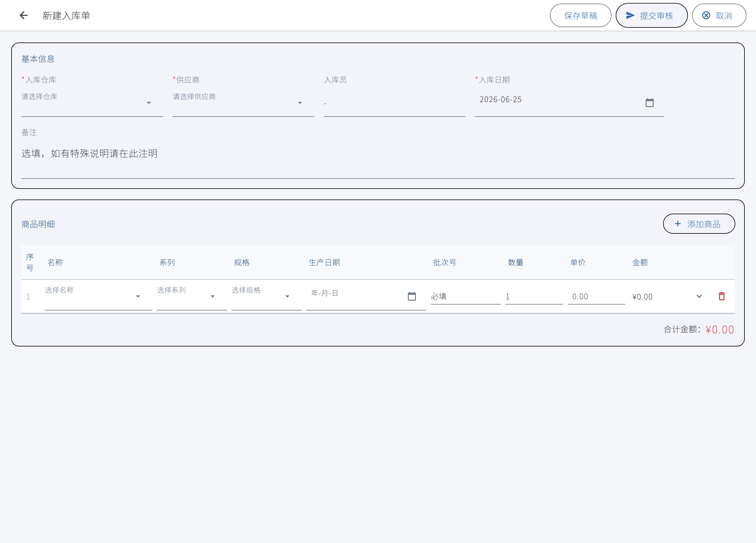756x543 pixels.
Task: Click the 批次号 column header
Action: [x=445, y=263]
